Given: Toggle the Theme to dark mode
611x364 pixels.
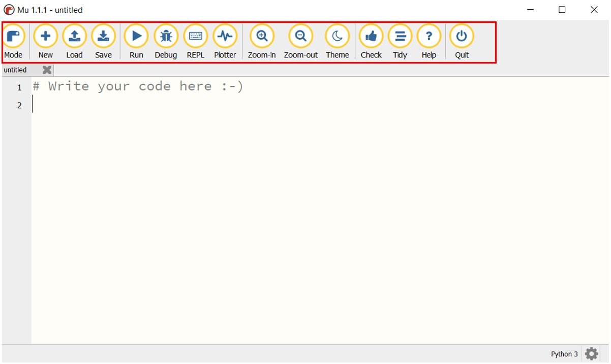Looking at the screenshot, I should point(338,41).
